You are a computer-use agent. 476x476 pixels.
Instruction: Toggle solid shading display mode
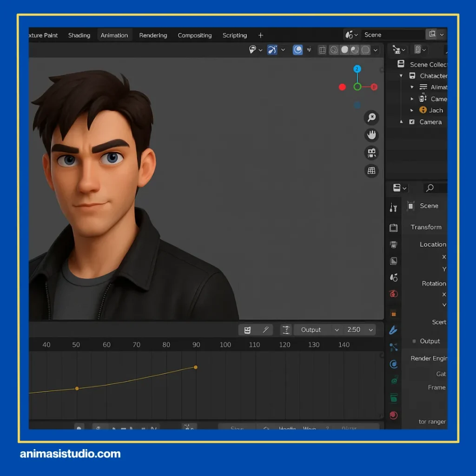click(344, 50)
